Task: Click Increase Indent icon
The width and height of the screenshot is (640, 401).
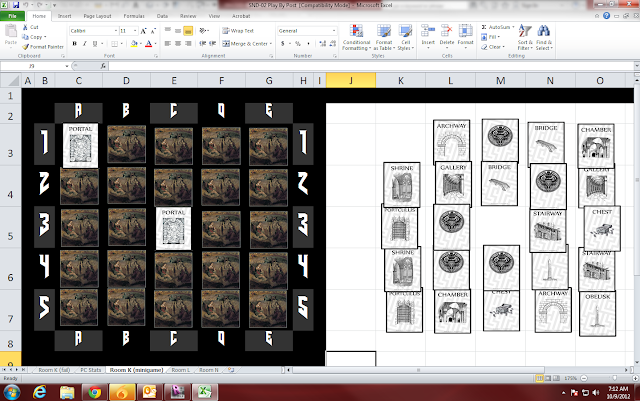Action: tap(213, 44)
